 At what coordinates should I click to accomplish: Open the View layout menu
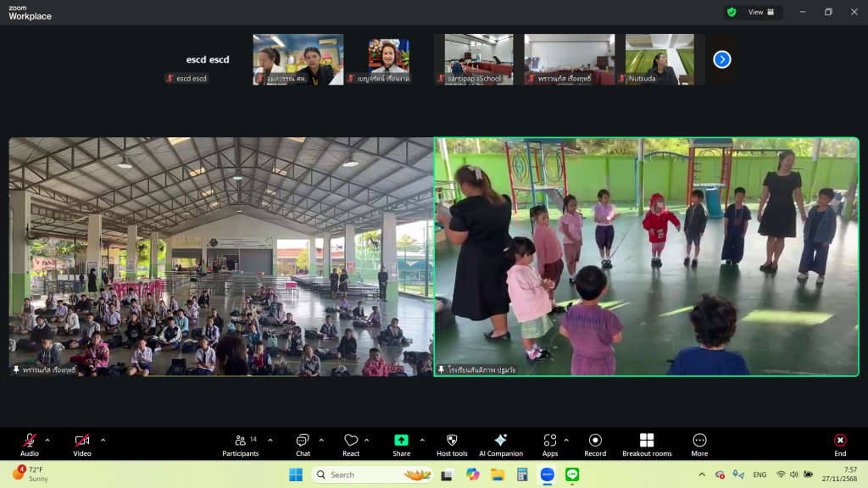[x=760, y=12]
